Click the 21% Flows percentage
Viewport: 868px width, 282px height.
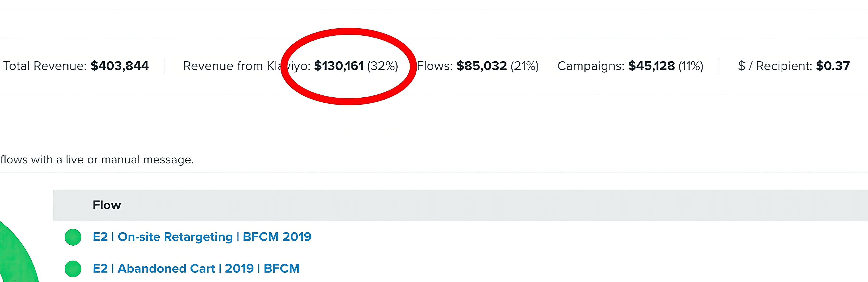click(x=525, y=66)
